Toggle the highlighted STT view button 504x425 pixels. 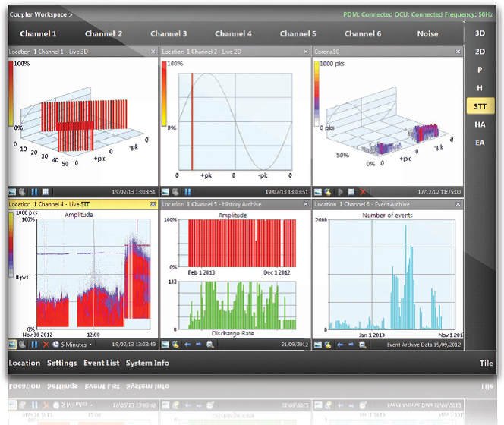pos(480,106)
